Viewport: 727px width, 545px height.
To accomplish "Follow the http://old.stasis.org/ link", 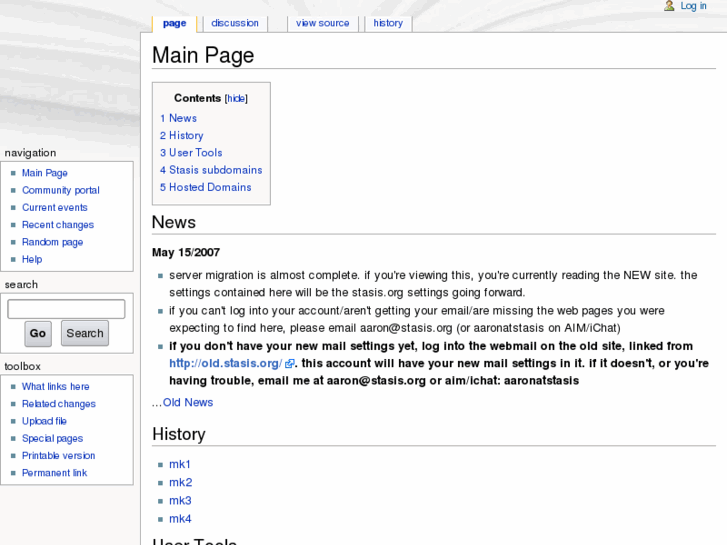I will (226, 363).
